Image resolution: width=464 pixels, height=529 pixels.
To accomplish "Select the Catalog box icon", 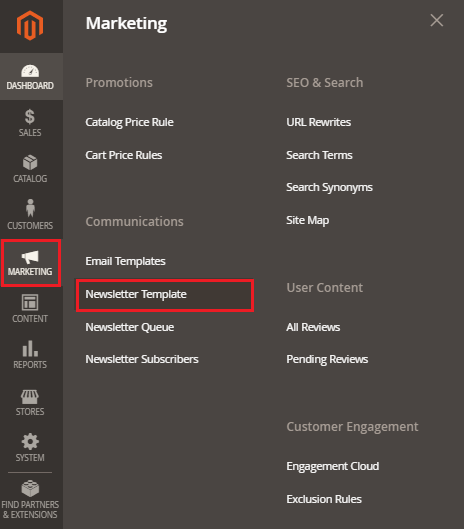I will tap(30, 162).
